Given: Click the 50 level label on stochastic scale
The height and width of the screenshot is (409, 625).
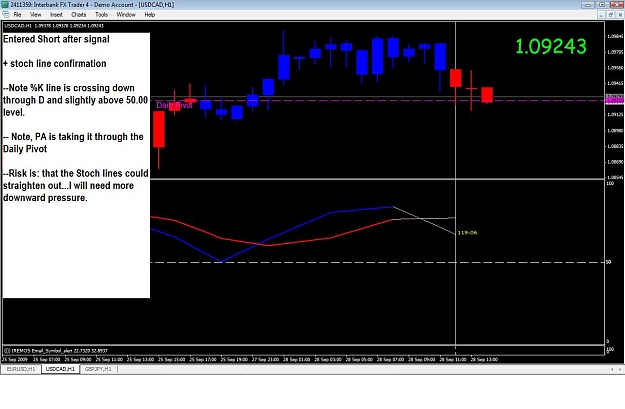Looking at the screenshot, I should (608, 262).
